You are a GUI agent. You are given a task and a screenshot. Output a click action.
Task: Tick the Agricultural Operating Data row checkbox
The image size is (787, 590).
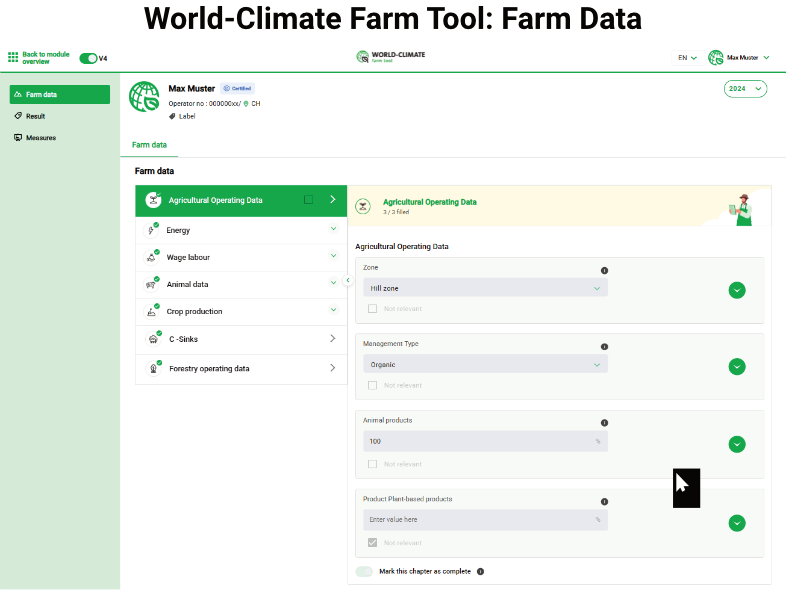[x=309, y=200]
